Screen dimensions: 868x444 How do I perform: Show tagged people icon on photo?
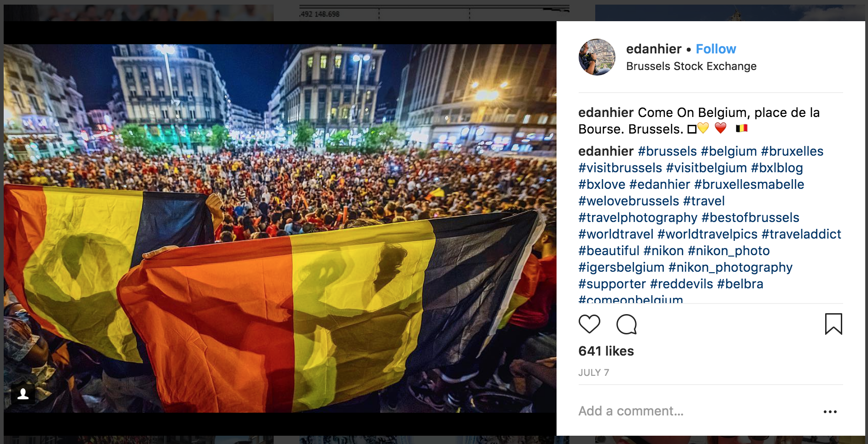tap(23, 394)
